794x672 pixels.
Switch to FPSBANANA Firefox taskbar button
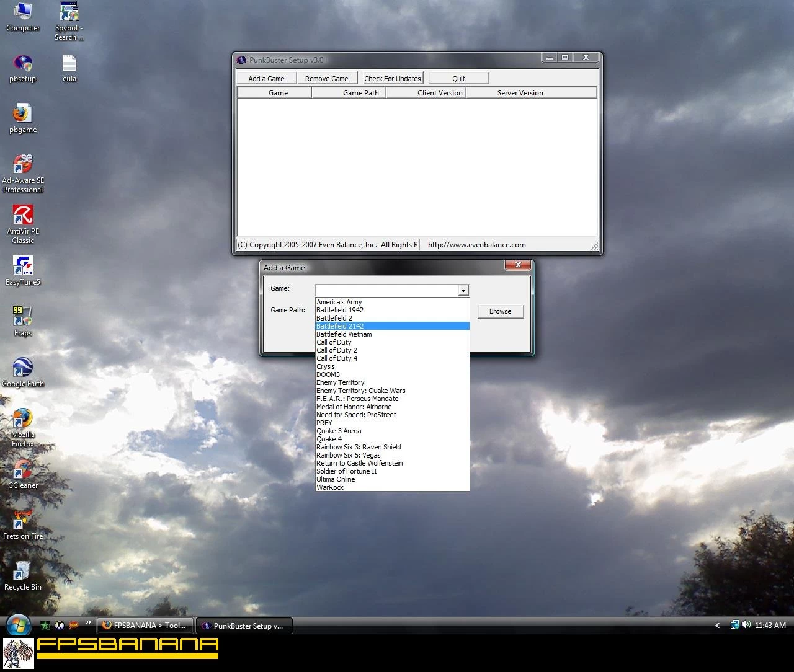pos(145,626)
